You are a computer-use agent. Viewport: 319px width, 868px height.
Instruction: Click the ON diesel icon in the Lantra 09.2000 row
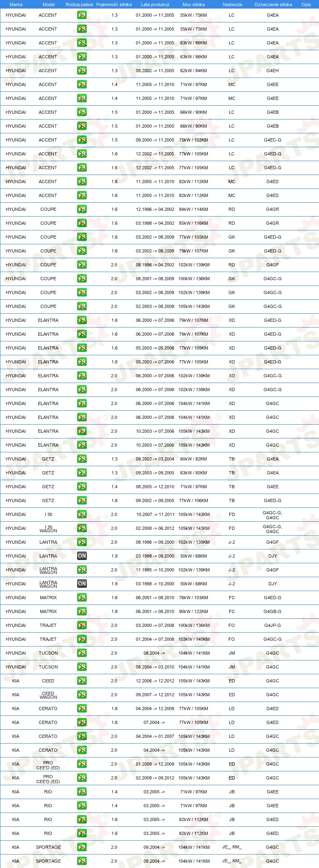click(82, 556)
